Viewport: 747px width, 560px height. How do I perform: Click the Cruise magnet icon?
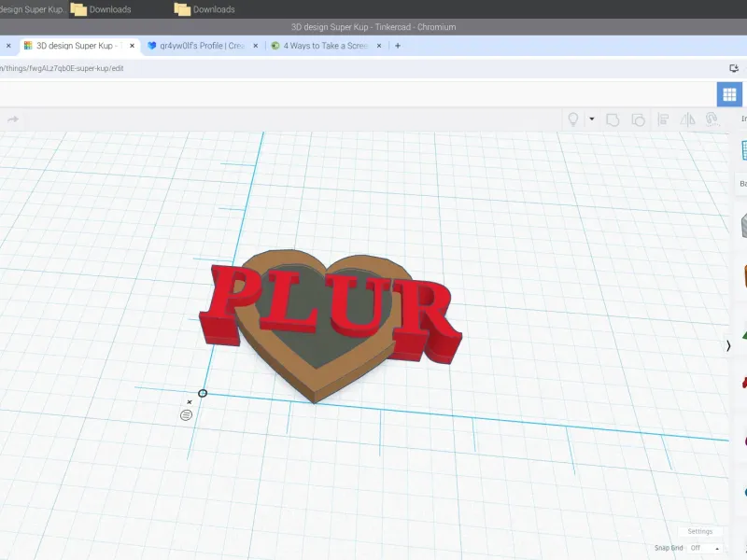[x=712, y=119]
